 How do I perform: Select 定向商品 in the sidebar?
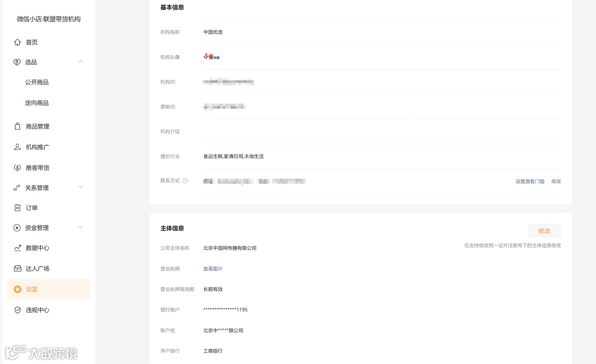click(38, 103)
